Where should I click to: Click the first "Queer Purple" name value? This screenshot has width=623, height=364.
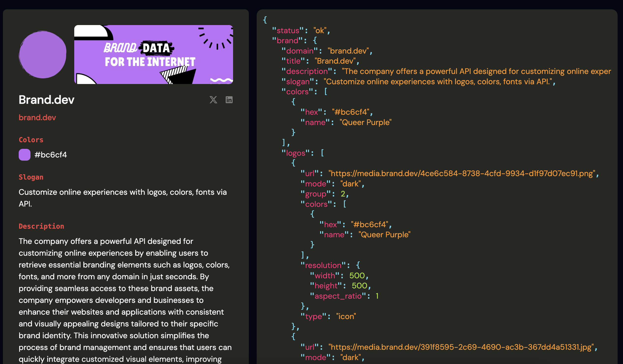point(365,123)
